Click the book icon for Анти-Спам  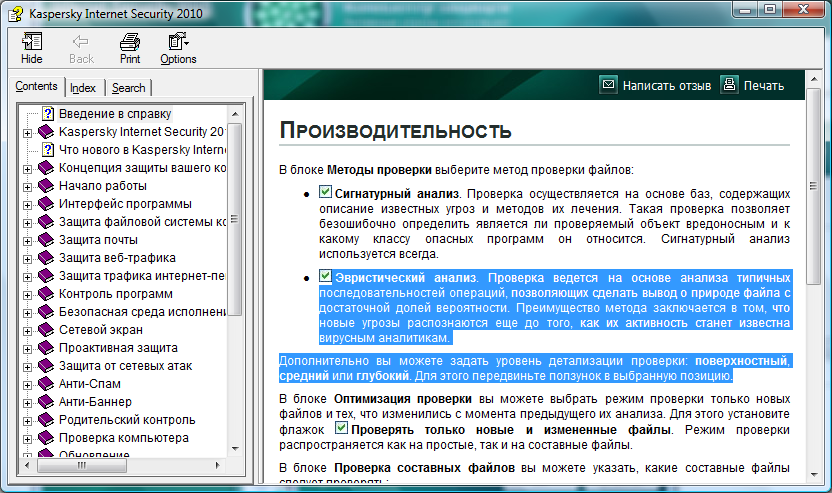coord(46,384)
